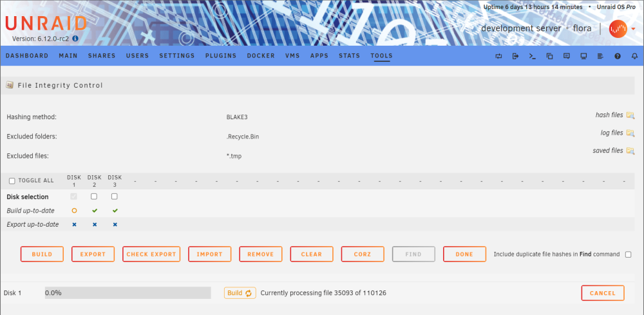Viewport: 644px width, 315px height.
Task: Click Disk 1 build status circle icon
Action: coord(74,211)
